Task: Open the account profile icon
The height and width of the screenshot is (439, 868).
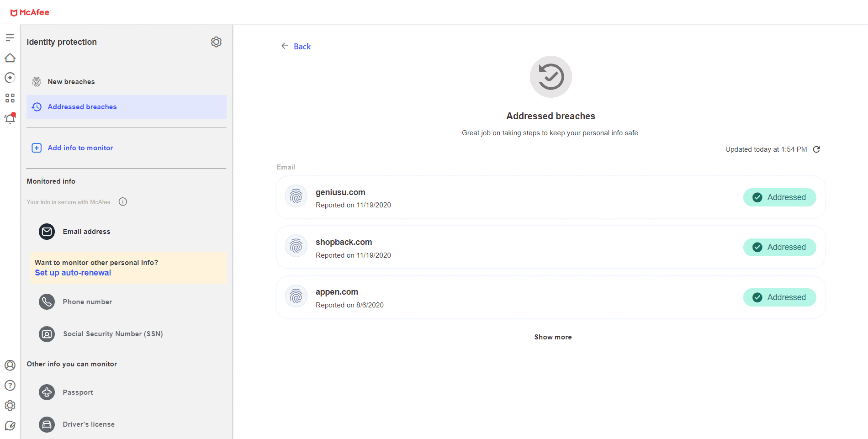Action: pyautogui.click(x=10, y=365)
